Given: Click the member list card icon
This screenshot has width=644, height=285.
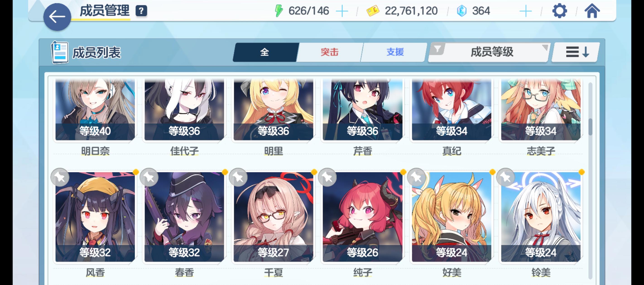Looking at the screenshot, I should point(60,52).
